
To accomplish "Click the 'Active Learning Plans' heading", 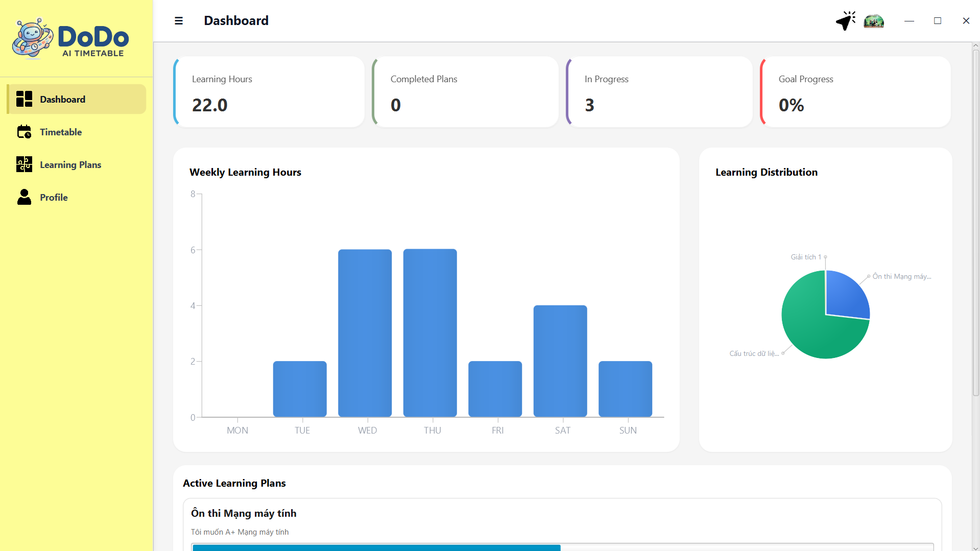I will tap(234, 483).
